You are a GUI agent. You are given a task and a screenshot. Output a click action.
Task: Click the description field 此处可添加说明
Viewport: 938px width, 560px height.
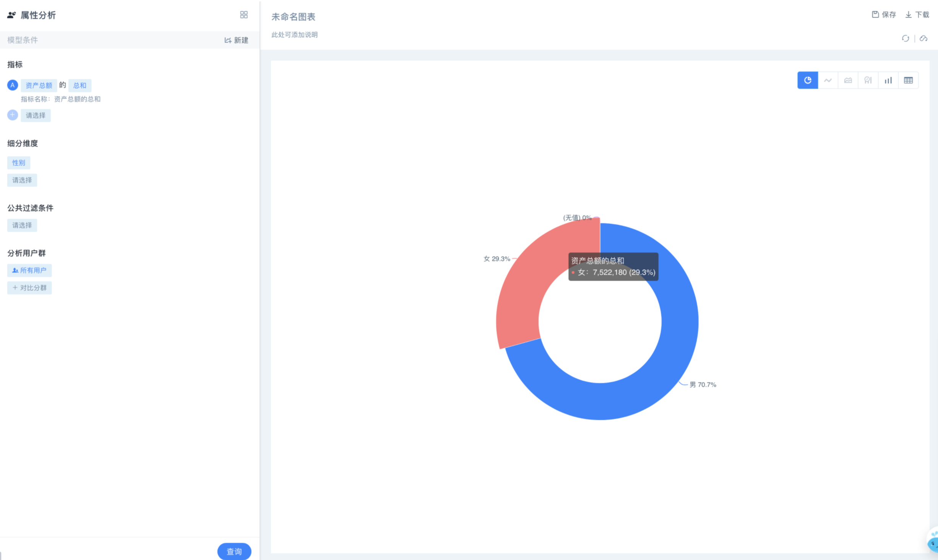294,35
